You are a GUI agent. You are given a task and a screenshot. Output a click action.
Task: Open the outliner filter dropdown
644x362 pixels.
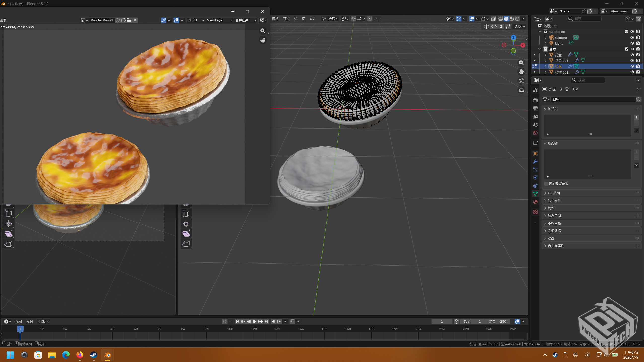click(x=630, y=19)
